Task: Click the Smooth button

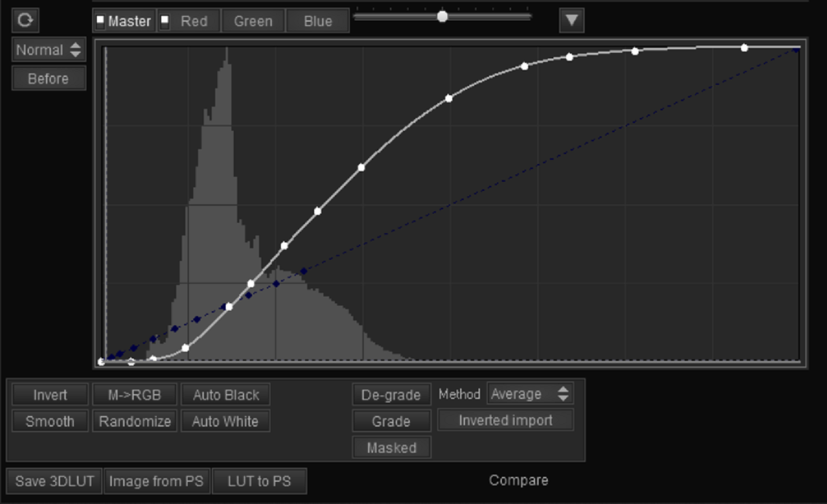Action: 50,421
